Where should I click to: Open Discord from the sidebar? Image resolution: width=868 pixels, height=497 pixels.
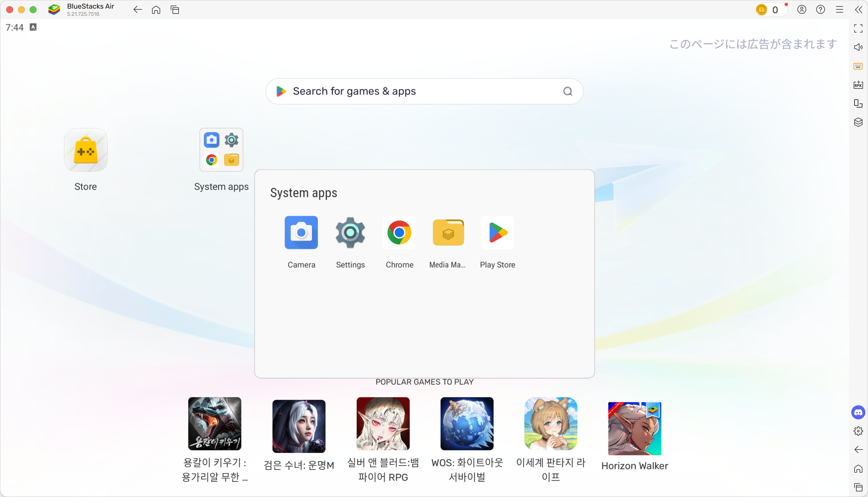858,413
